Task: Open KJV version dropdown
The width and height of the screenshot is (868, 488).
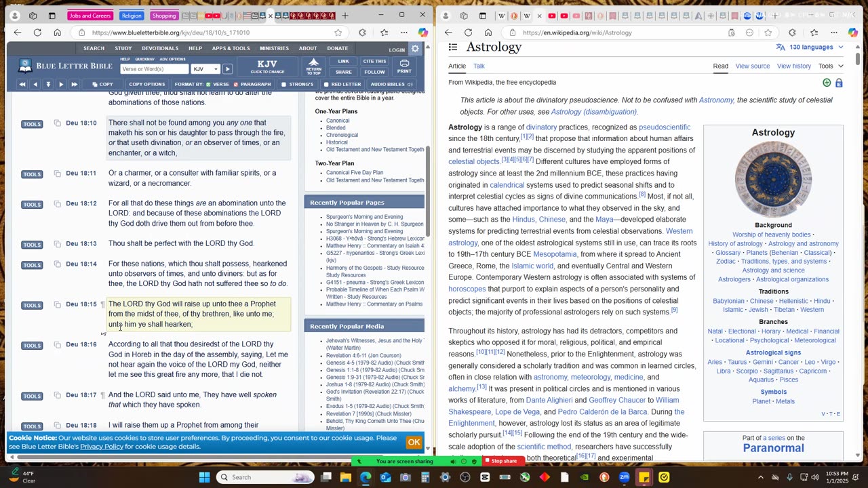Action: click(205, 69)
